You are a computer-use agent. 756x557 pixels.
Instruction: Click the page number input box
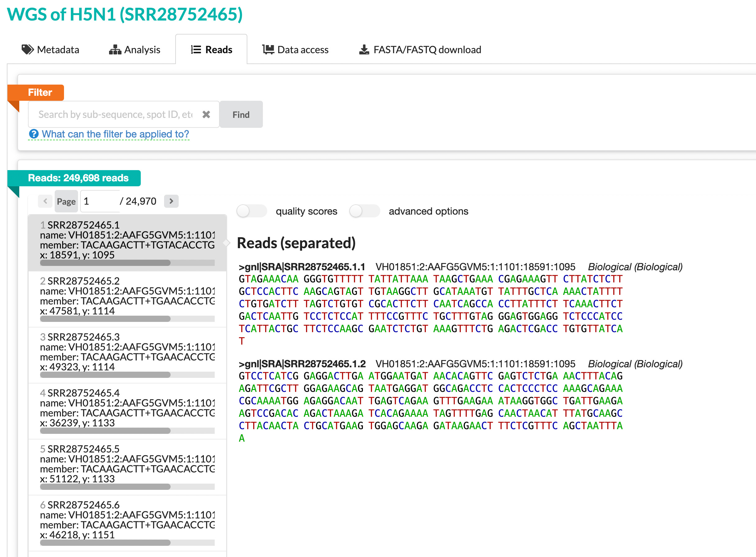click(100, 201)
